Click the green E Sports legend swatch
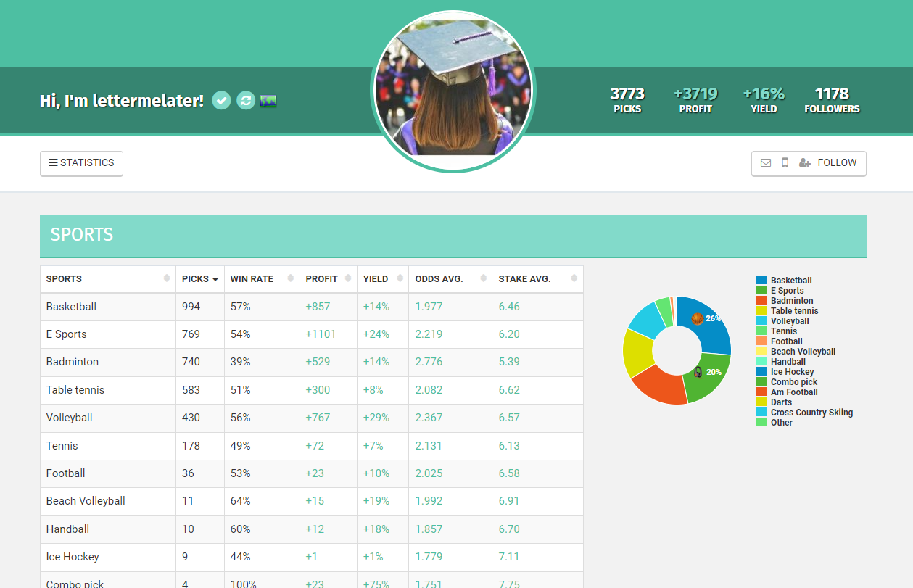 point(761,290)
